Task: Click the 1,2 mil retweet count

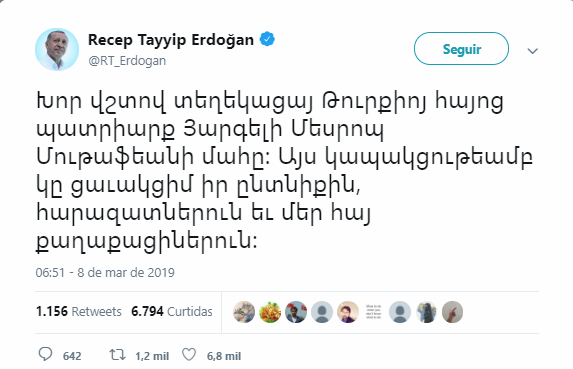Action: point(152,356)
